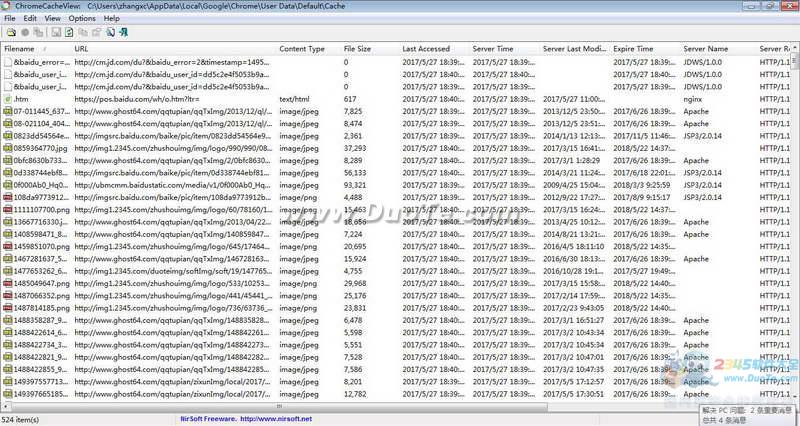
Task: Click the text/html content type cell
Action: (x=294, y=99)
